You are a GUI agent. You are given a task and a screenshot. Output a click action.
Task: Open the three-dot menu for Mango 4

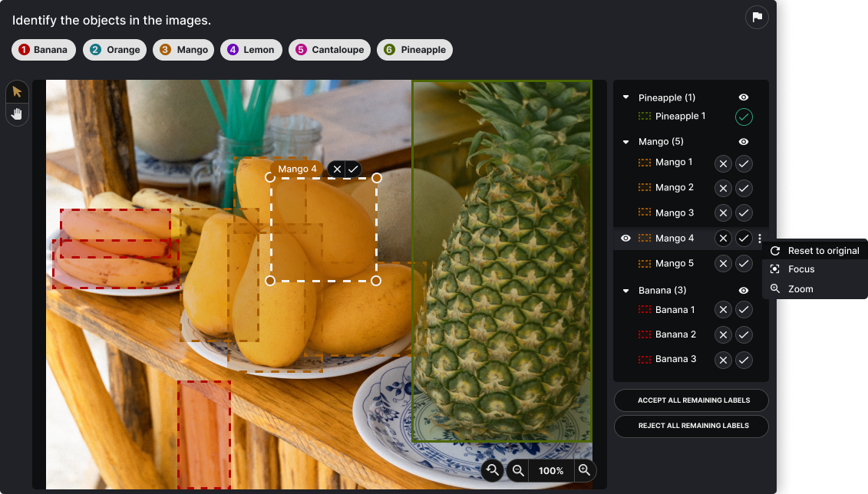760,239
